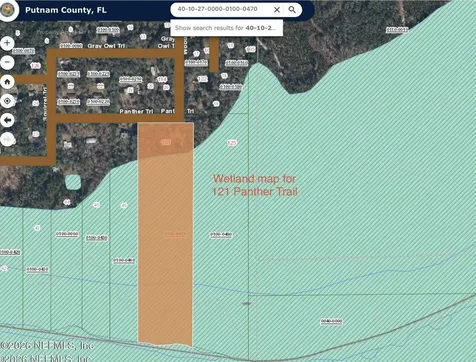Click the 125 address marker in the wetland
This screenshot has height=362, width=476.
[x=232, y=143]
